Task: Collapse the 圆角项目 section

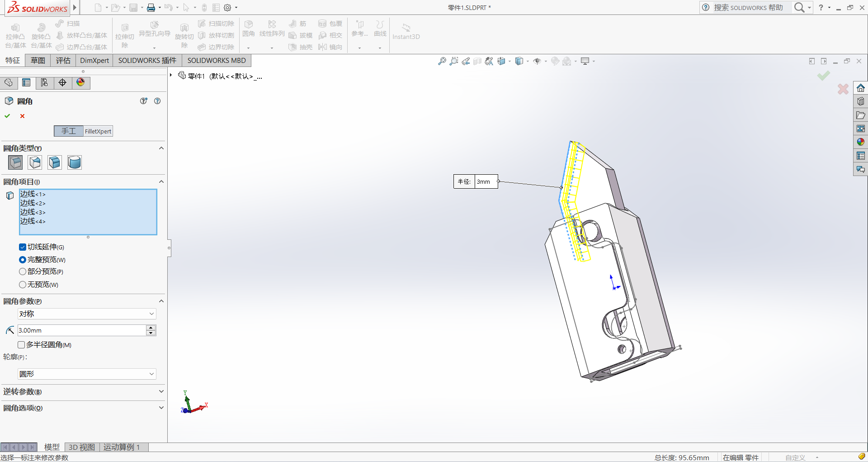Action: [161, 181]
